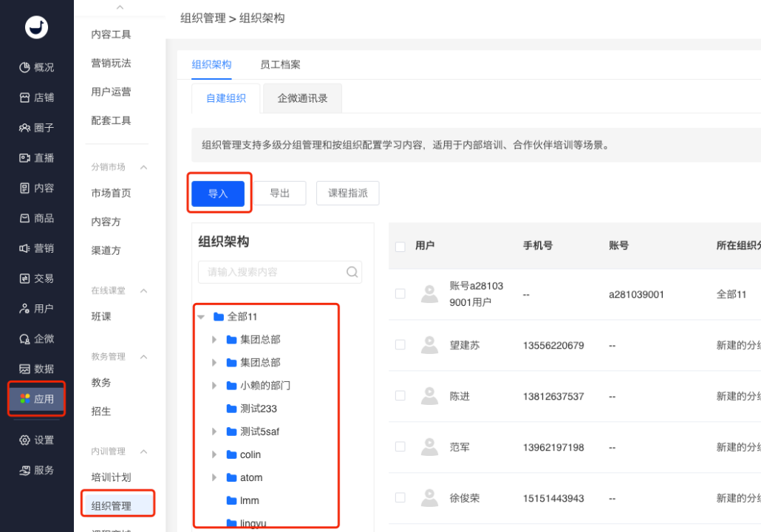Click the blue 导入 button
Screen dimensions: 761x532
click(218, 194)
